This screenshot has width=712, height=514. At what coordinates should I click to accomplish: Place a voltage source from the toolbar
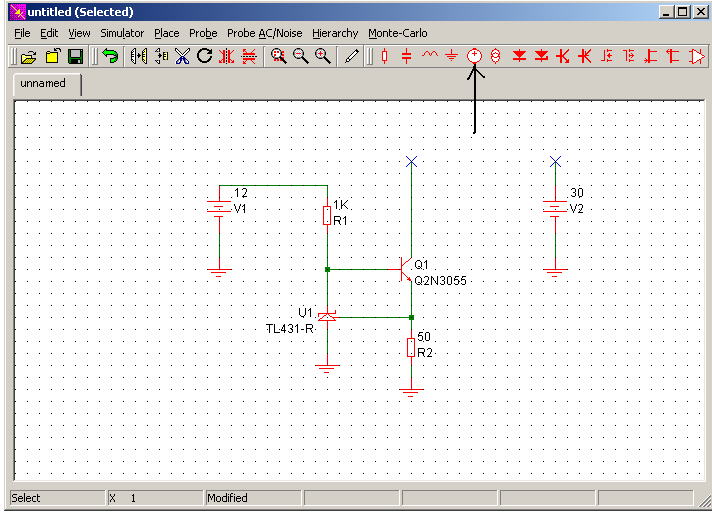[x=474, y=56]
